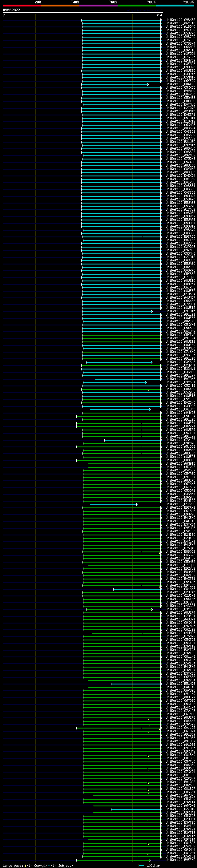Select hit UniRef100_Q9FIT4
This screenshot has width=197, height=868.
tap(180, 840)
